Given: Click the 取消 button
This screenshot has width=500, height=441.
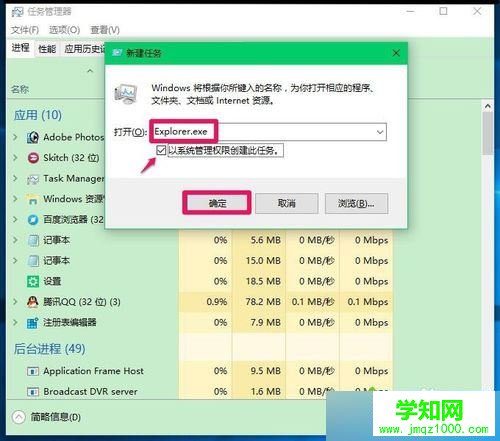Looking at the screenshot, I should [x=287, y=203].
